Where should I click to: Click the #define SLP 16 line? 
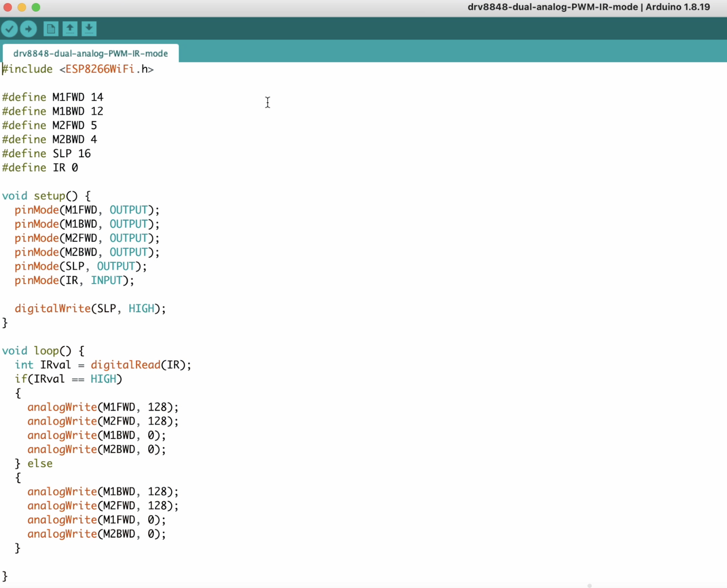coord(47,154)
